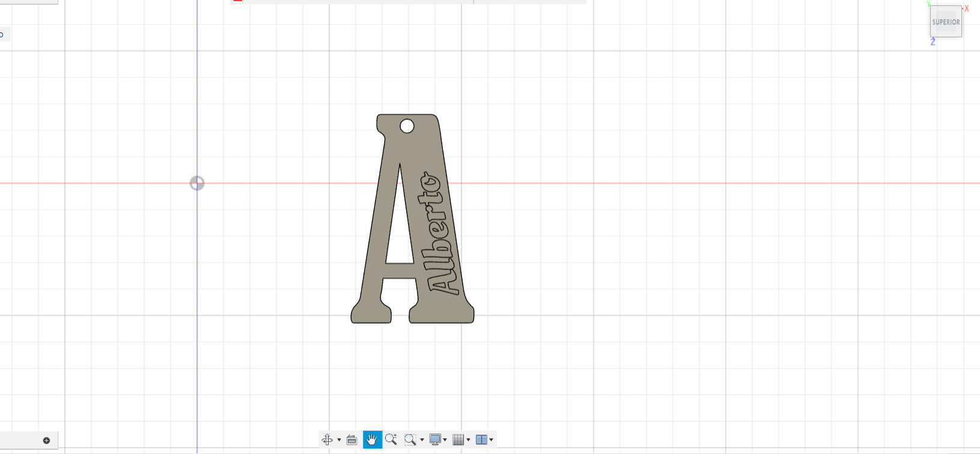Click the Grid and Snaps icon

(x=458, y=440)
